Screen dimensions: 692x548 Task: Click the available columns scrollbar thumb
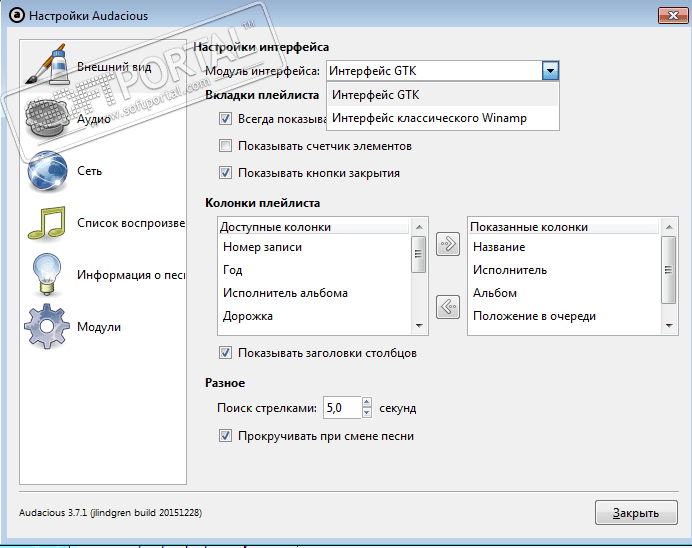click(418, 254)
